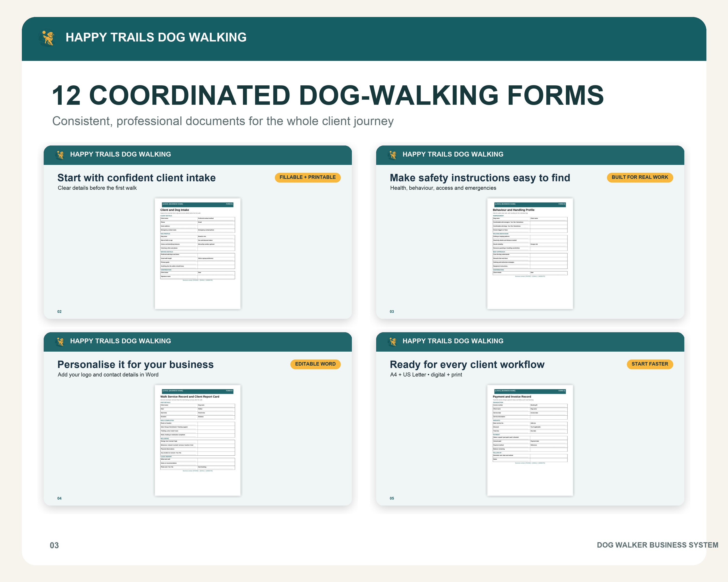Click dog logo on client workflow card
The image size is (728, 582).
tap(392, 341)
